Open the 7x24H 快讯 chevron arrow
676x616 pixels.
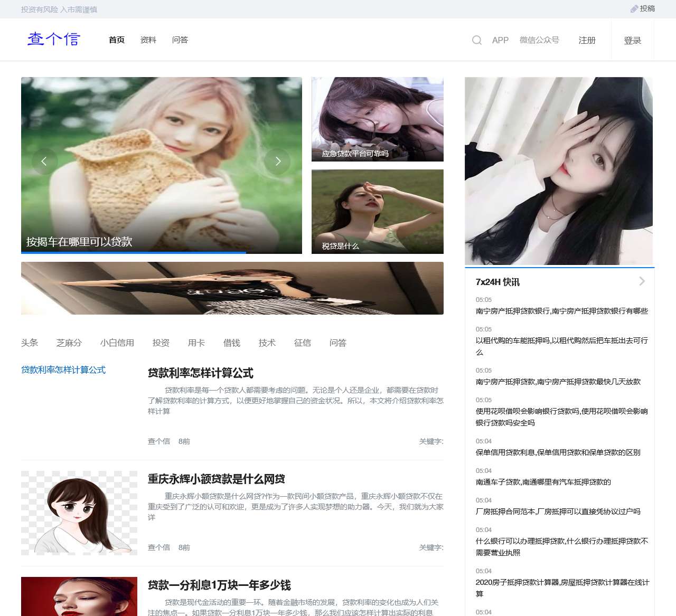[x=642, y=281]
